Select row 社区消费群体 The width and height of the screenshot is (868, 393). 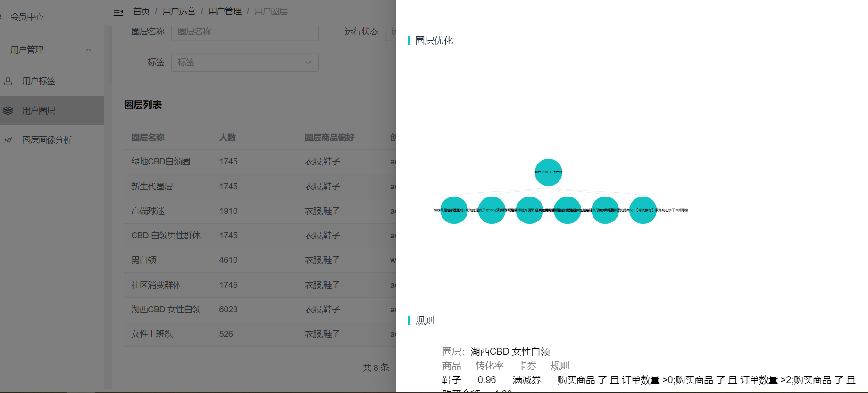click(260, 285)
